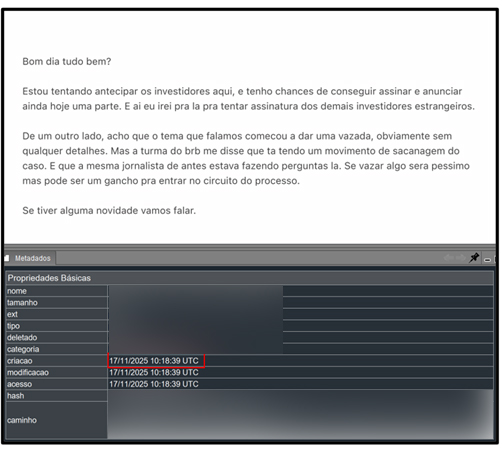The height and width of the screenshot is (451, 502).
Task: Click the hash property label
Action: pos(16,396)
